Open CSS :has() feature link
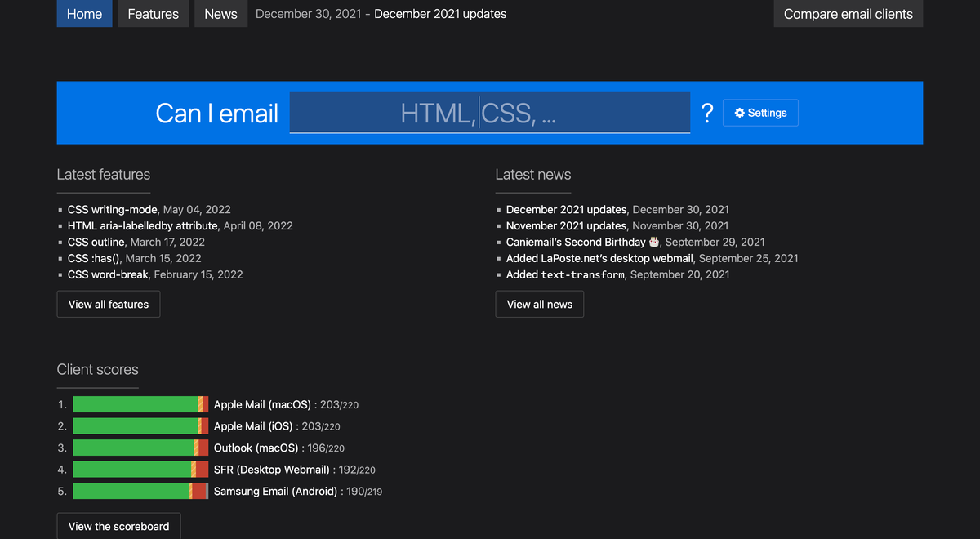 93,259
